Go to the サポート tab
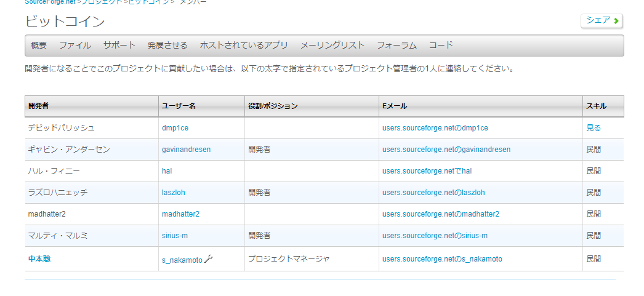The image size is (644, 296). [x=119, y=45]
